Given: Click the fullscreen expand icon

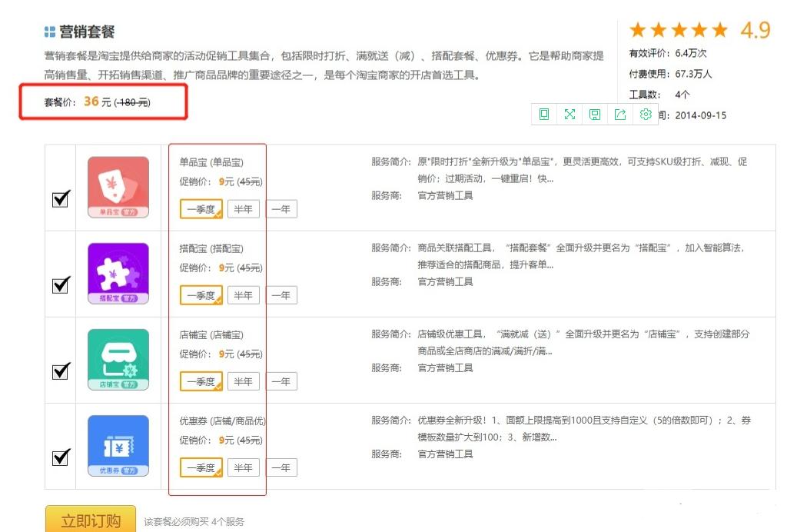Looking at the screenshot, I should point(569,114).
